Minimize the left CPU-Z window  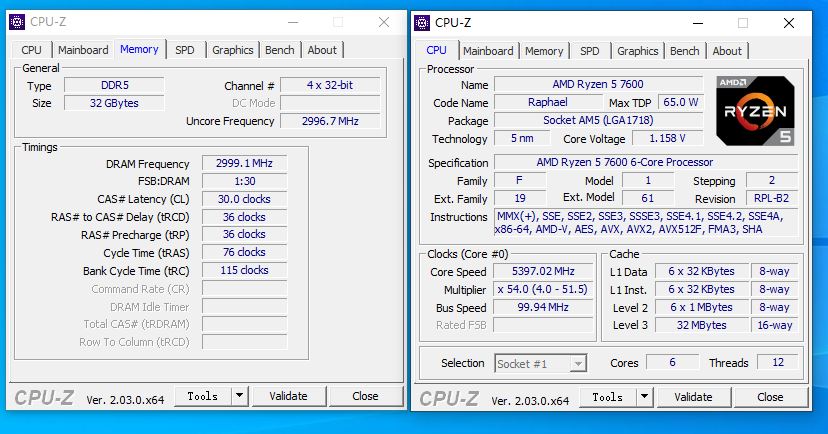[293, 22]
